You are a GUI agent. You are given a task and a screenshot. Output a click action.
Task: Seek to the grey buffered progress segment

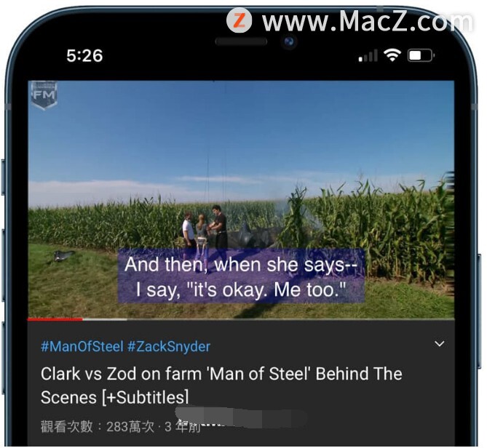point(105,319)
